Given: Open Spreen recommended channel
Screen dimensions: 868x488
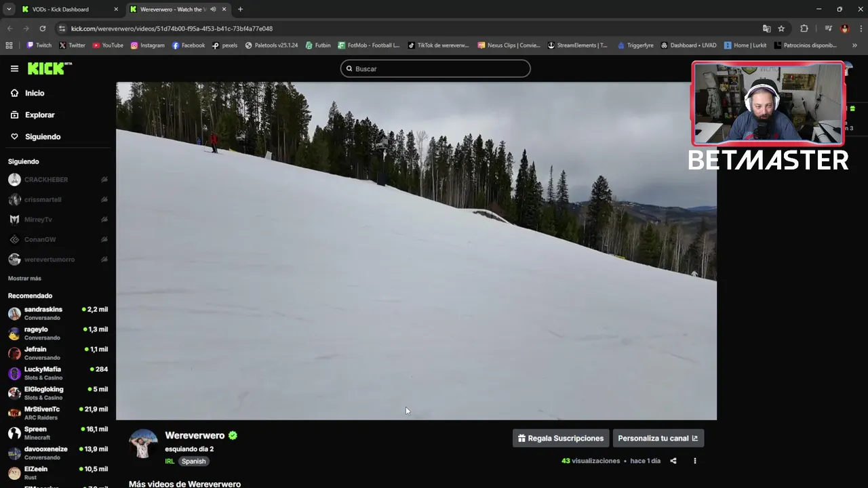Looking at the screenshot, I should coord(58,433).
